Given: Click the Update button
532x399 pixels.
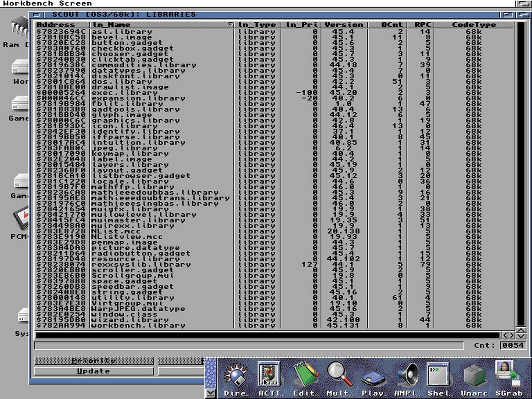Looking at the screenshot, I should (94, 371).
